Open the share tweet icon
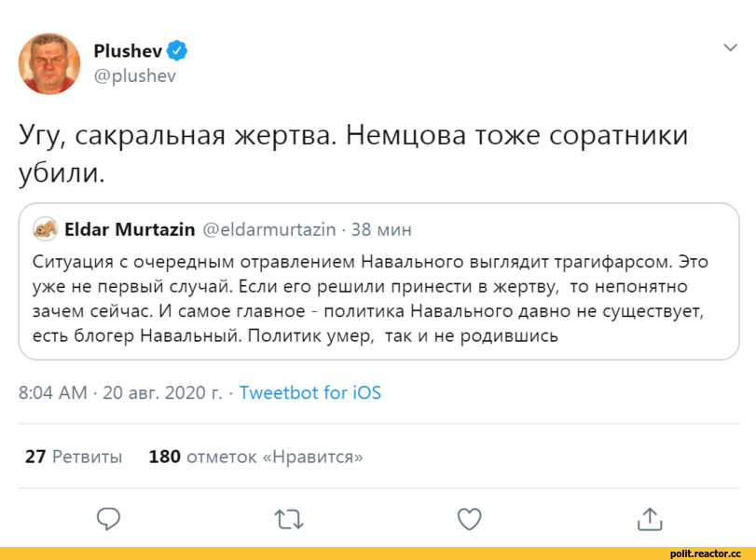Screen dimensions: 756x560 (x=649, y=518)
